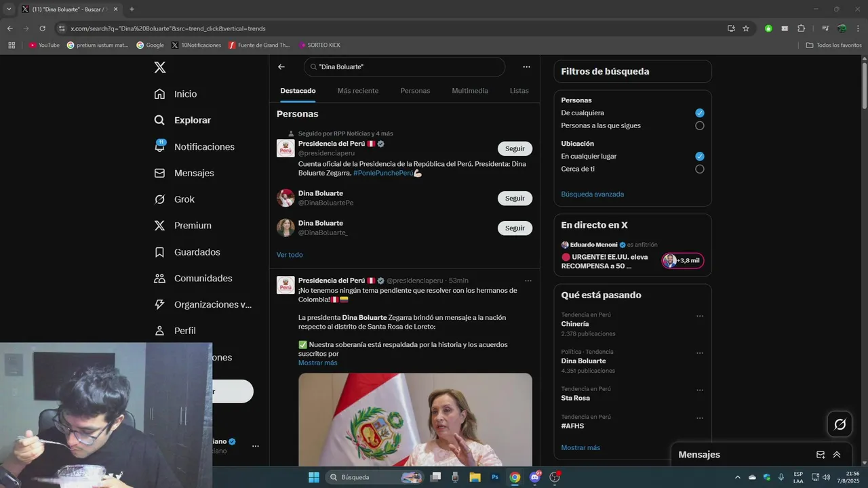Compose new message in Mensajes drawer
The height and width of the screenshot is (488, 868).
pos(821,455)
